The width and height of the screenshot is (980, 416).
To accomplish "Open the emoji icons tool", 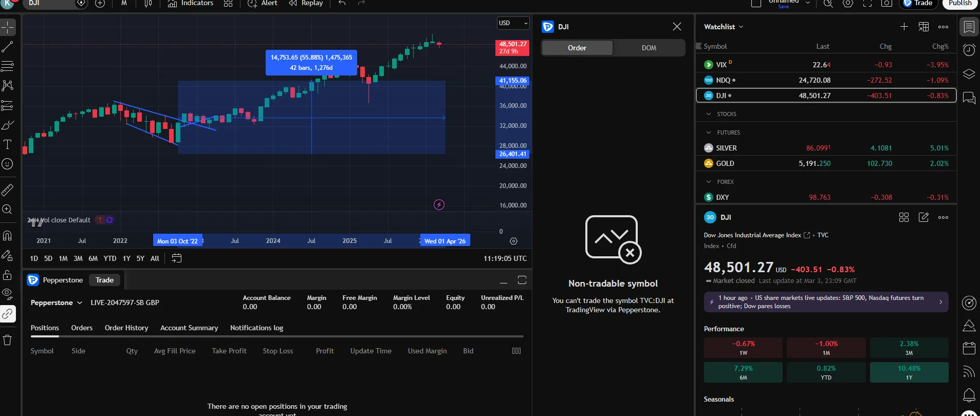I will 8,164.
